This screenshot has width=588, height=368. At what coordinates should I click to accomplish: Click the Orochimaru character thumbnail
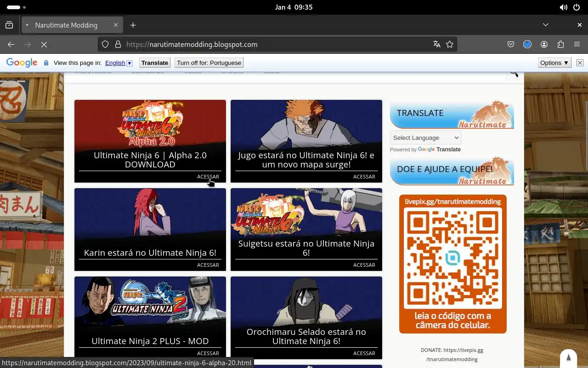pos(306,301)
